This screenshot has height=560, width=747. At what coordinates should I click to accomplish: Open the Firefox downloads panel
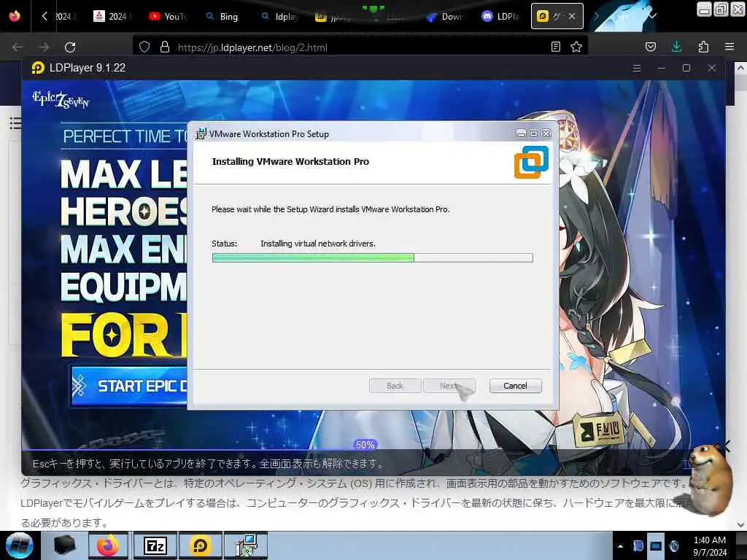(x=676, y=47)
